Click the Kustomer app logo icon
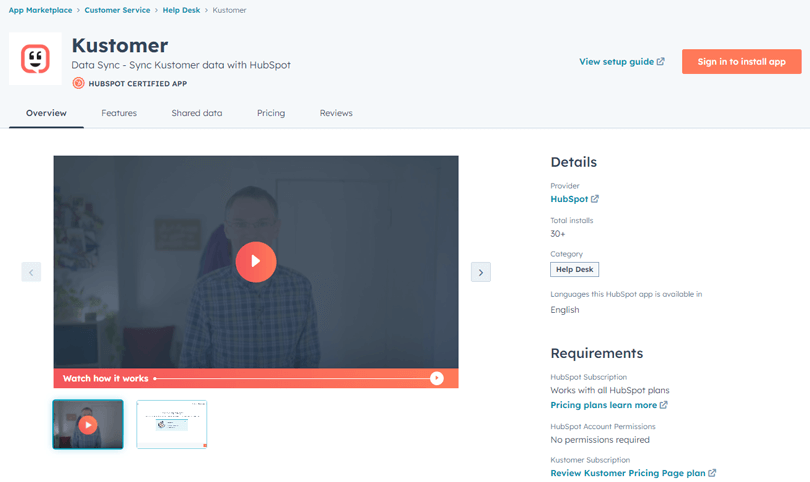 [35, 59]
